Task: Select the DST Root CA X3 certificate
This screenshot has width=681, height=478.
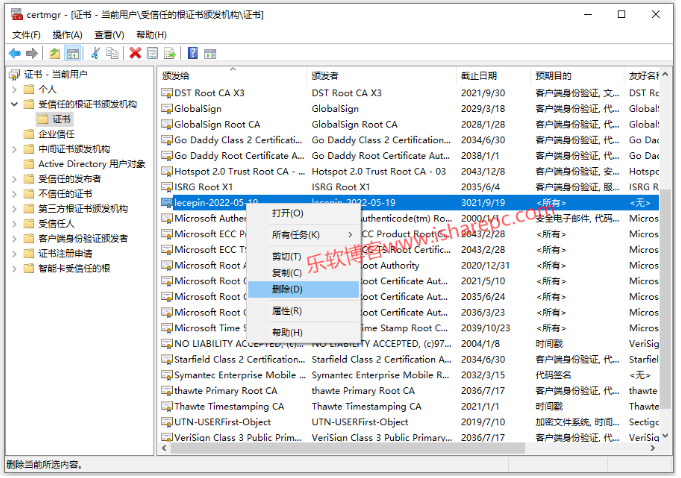Action: coord(210,93)
